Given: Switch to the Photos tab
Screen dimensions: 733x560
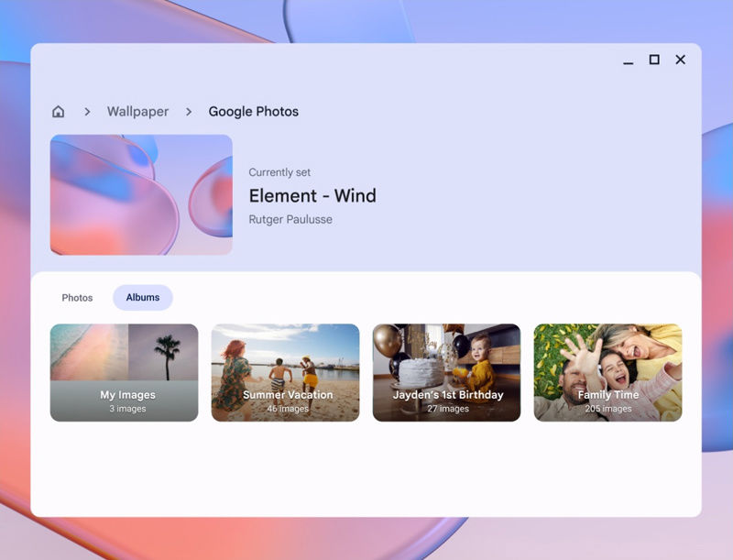Looking at the screenshot, I should coord(77,298).
